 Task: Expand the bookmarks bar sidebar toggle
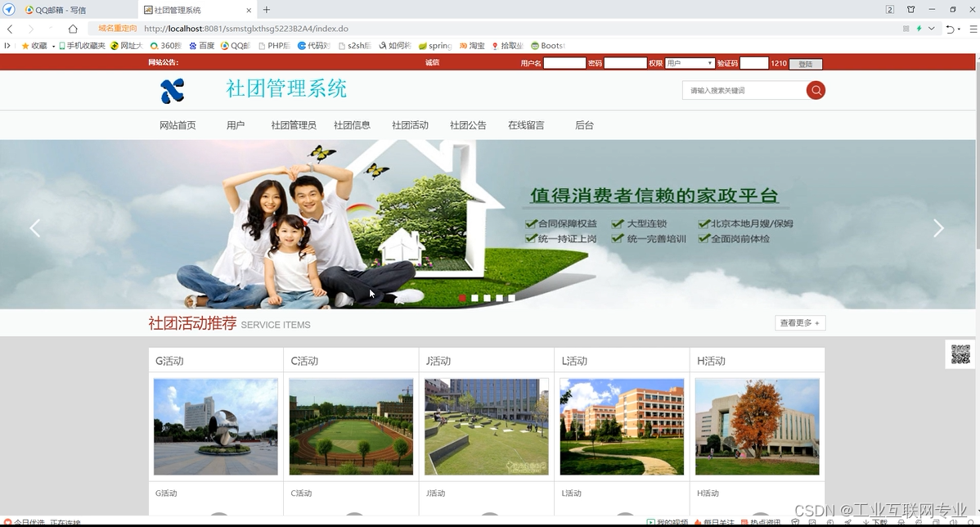pos(7,46)
